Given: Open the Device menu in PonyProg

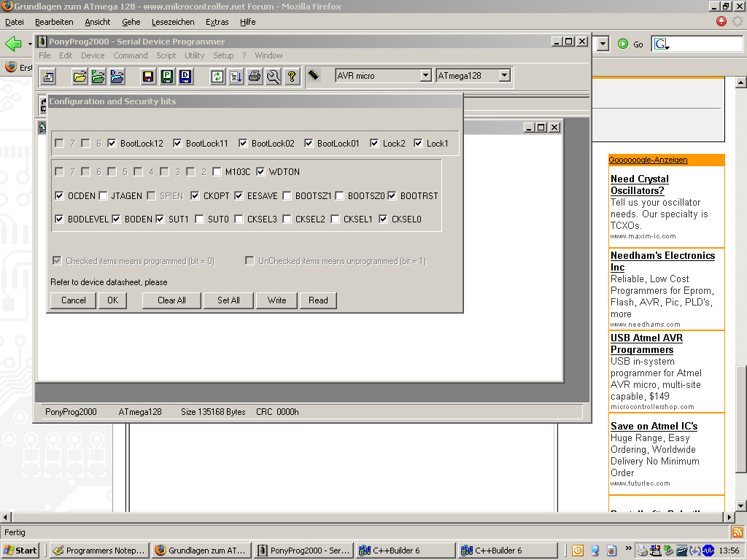Looking at the screenshot, I should tap(93, 55).
